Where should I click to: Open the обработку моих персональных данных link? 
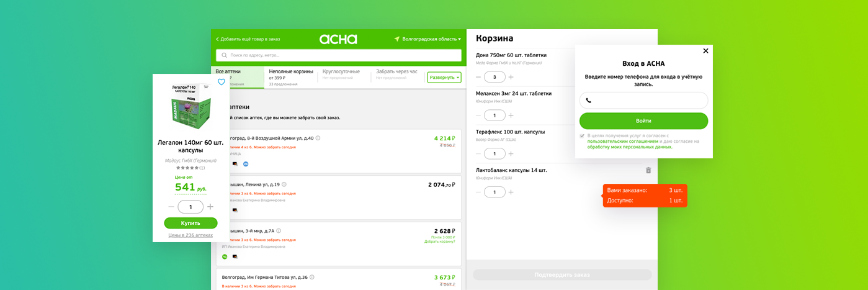pyautogui.click(x=630, y=147)
